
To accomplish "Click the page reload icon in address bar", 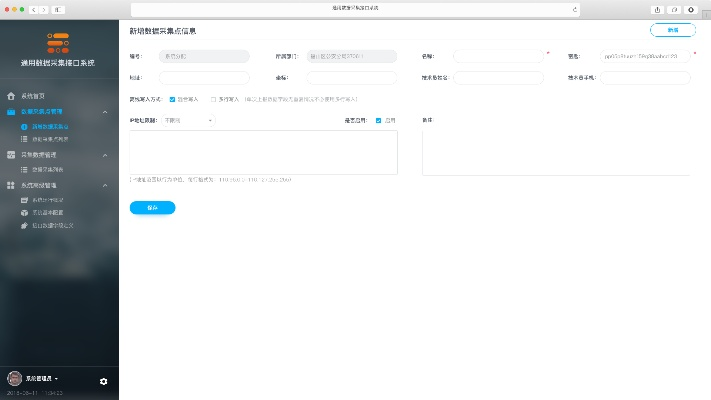I will [x=575, y=9].
